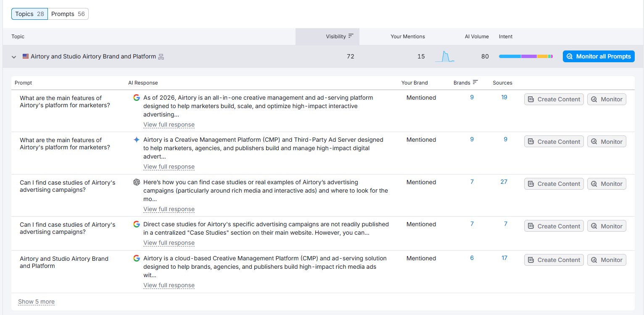Click the topic title Airtory and Studio Airtory Brand and Platform
The image size is (644, 315).
[x=93, y=56]
